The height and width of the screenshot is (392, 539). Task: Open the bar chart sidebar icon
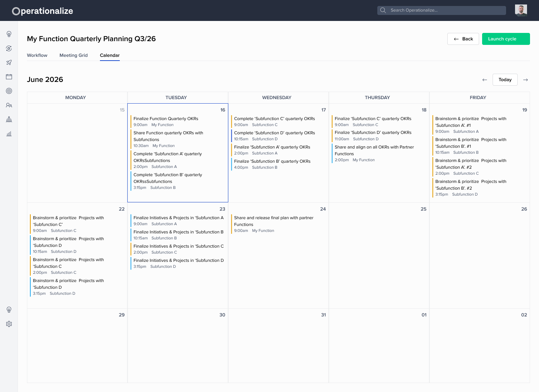point(9,134)
